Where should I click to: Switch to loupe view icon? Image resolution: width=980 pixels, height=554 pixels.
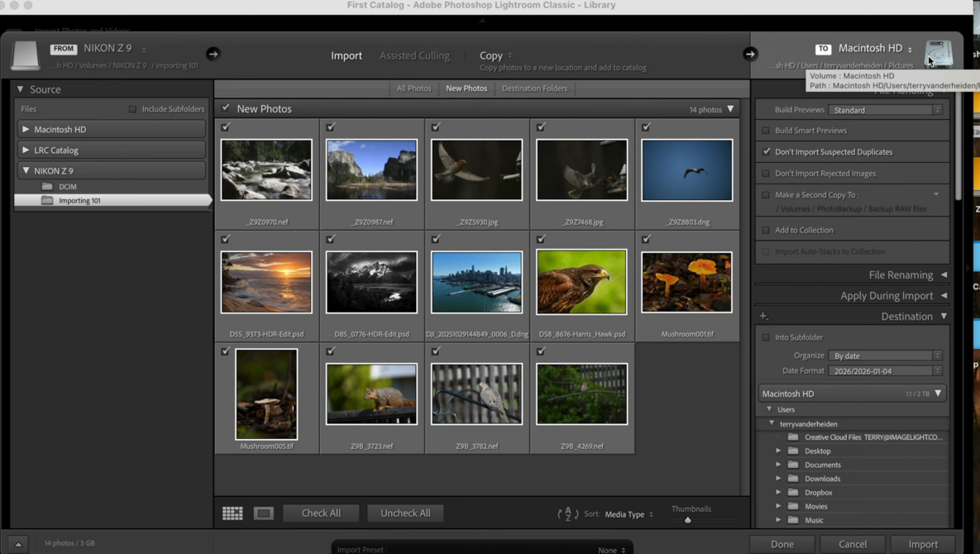click(263, 513)
